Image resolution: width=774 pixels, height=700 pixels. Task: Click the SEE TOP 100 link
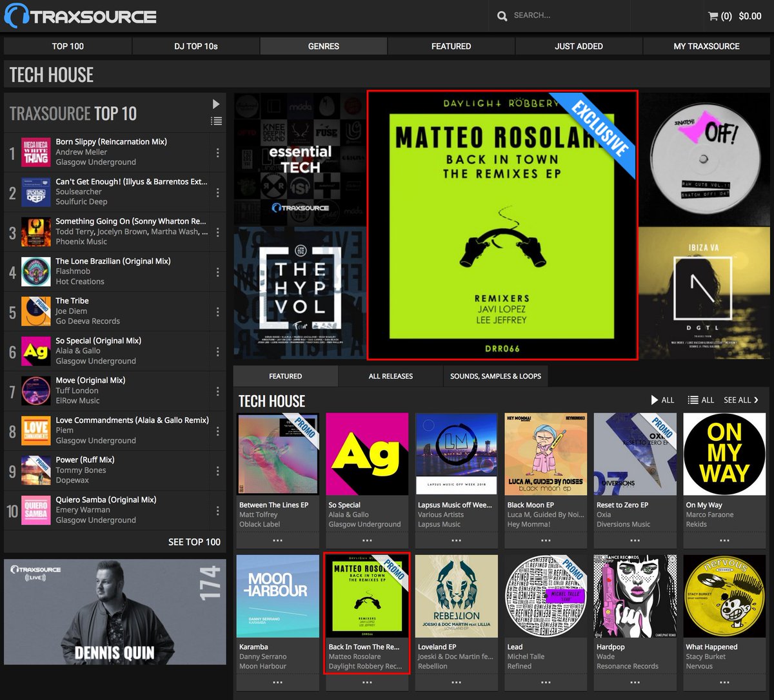(x=194, y=542)
